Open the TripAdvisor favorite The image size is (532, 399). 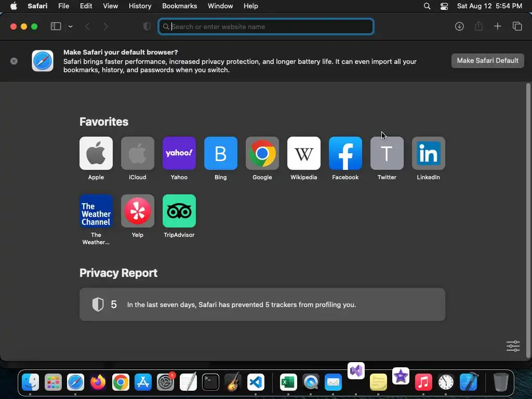[179, 211]
